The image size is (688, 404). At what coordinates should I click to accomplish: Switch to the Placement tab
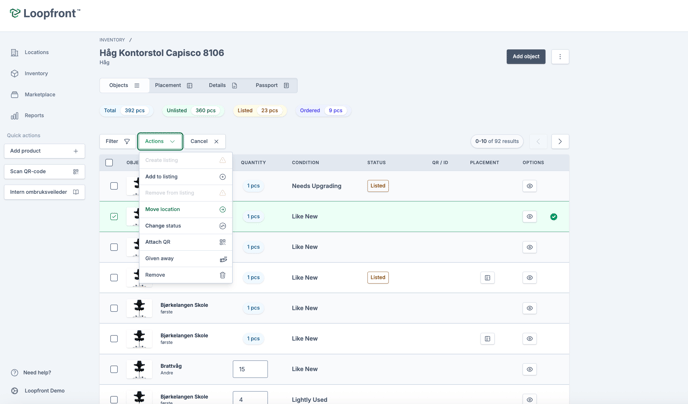click(173, 86)
